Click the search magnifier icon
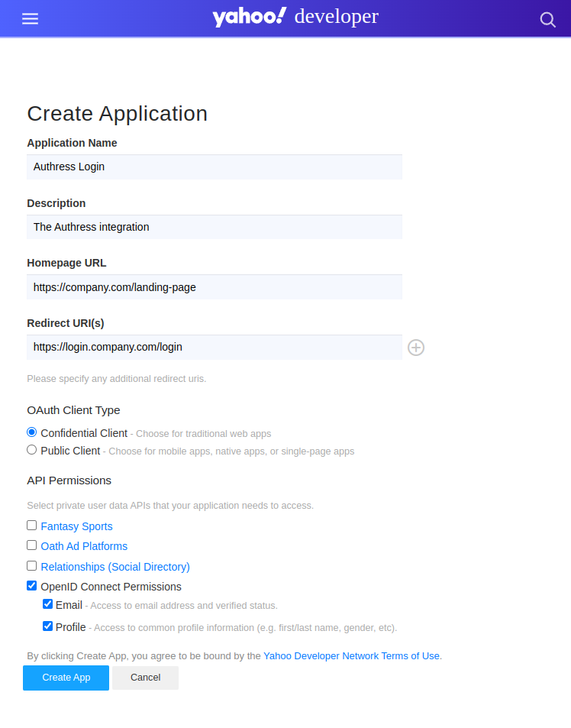 coord(548,20)
